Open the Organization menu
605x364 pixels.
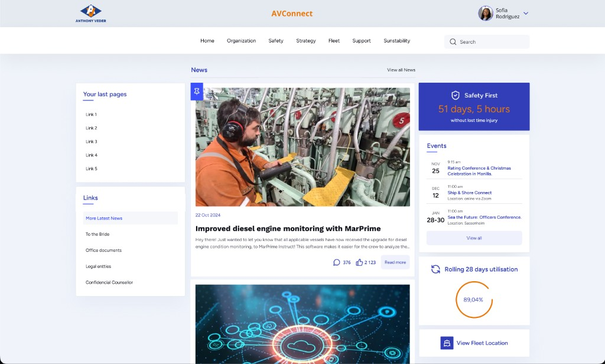tap(241, 41)
